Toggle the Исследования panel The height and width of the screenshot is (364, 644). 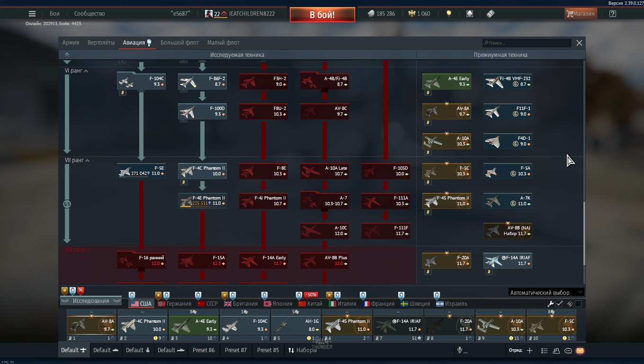(x=91, y=301)
